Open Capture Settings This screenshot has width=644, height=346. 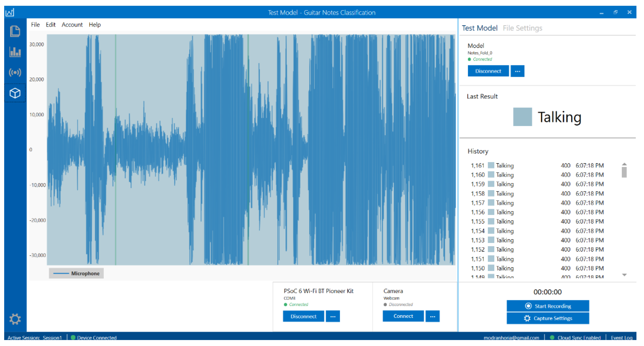tap(548, 318)
